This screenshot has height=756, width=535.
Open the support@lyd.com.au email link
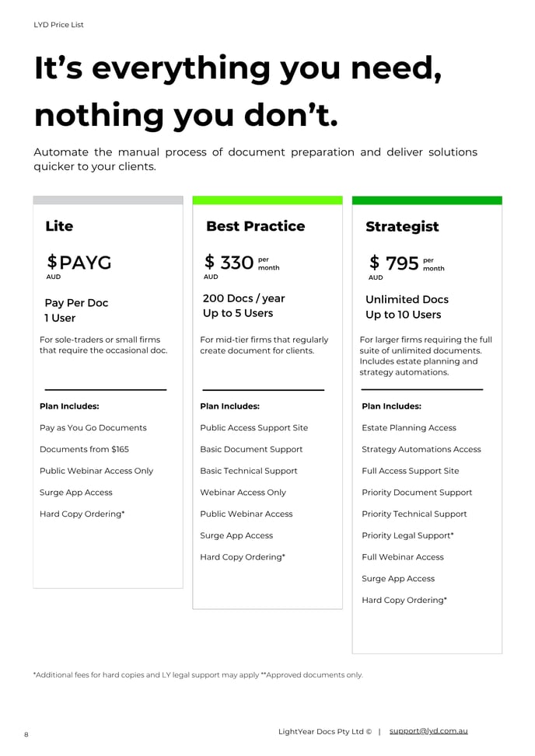pyautogui.click(x=428, y=731)
